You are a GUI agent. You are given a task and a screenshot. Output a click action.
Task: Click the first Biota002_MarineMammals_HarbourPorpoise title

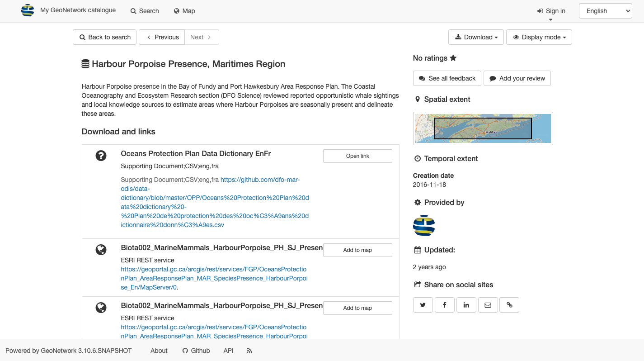222,248
